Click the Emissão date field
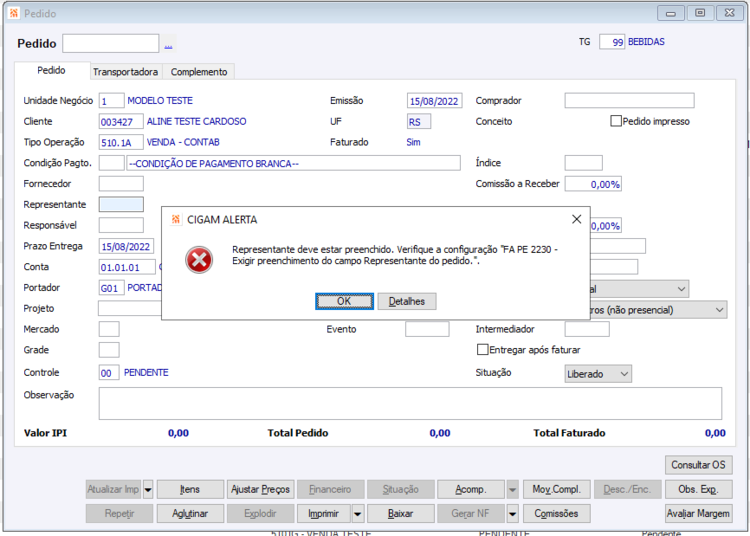 (434, 101)
